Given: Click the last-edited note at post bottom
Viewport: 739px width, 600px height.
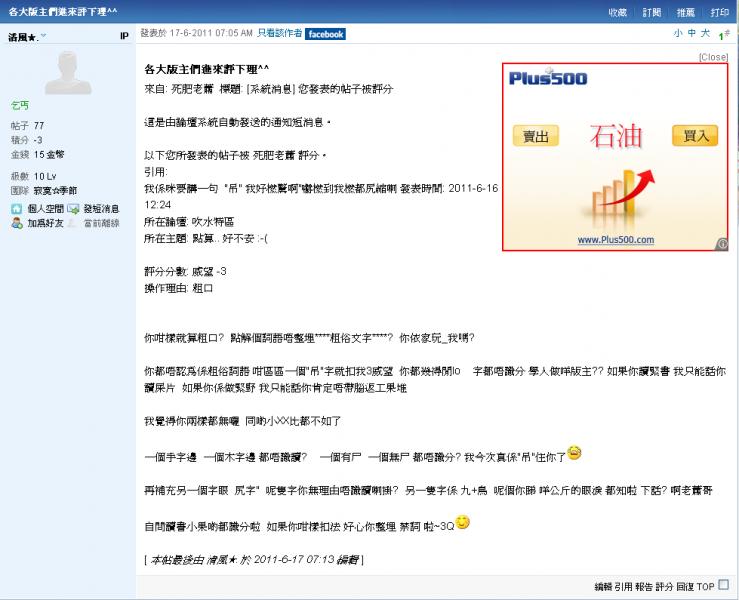Looking at the screenshot, I should pyautogui.click(x=254, y=559).
